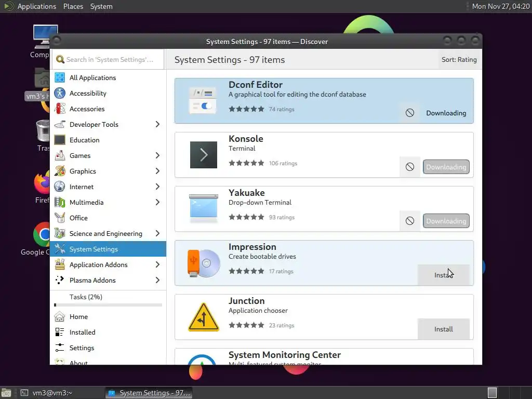Expand the Plasma Addons arrow
The image size is (532, 399).
(157, 280)
